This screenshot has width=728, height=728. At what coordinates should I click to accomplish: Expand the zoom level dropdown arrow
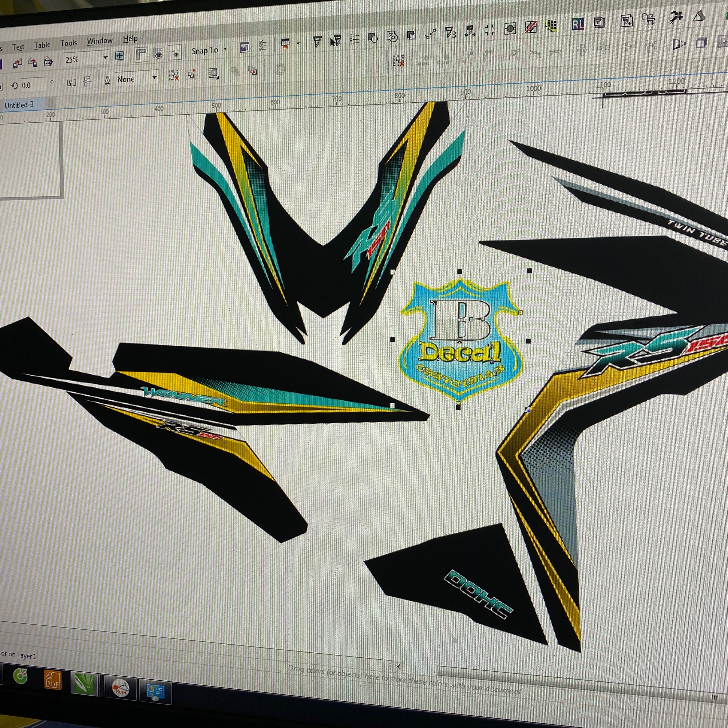[x=106, y=57]
